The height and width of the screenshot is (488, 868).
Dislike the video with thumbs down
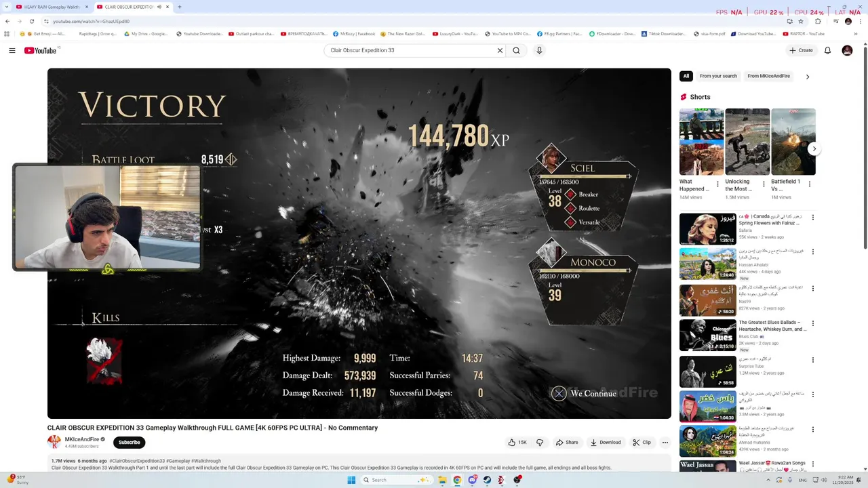click(540, 443)
